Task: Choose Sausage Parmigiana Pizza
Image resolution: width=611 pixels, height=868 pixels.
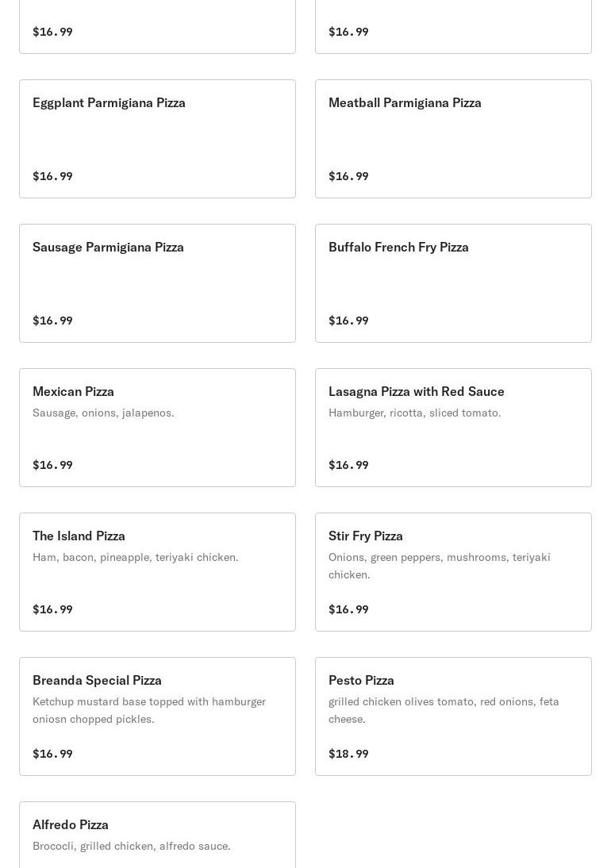Action: [157, 282]
